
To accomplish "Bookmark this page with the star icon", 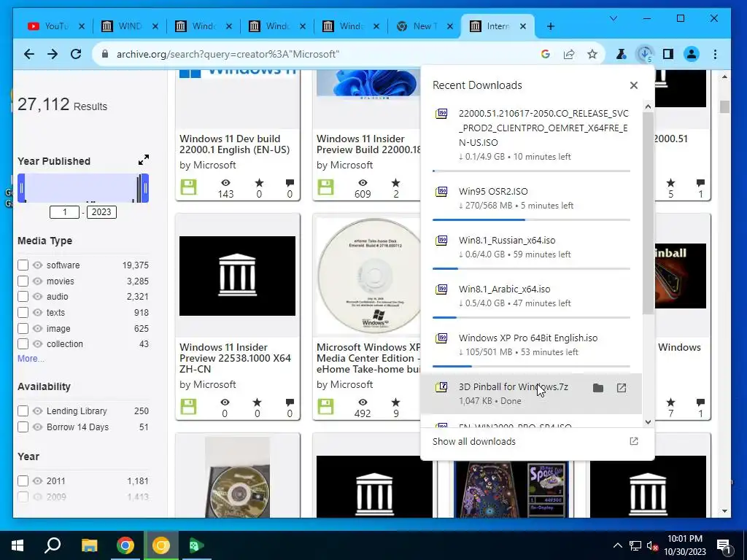I will [592, 54].
